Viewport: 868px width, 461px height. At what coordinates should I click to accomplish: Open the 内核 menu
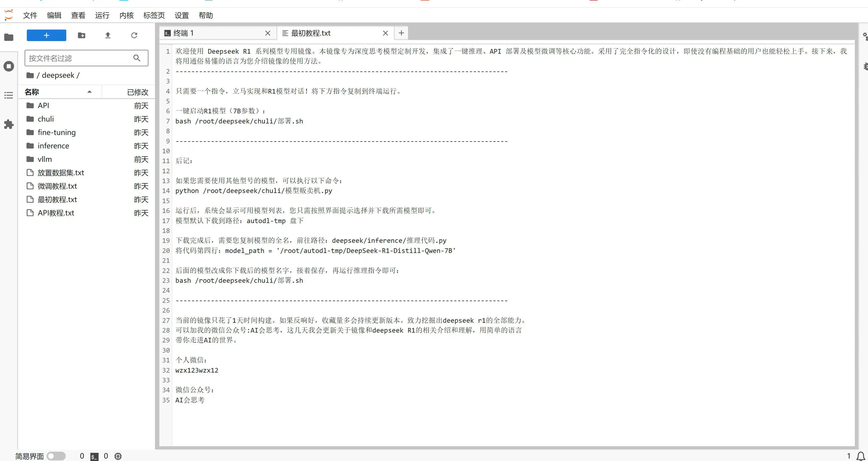(x=126, y=16)
